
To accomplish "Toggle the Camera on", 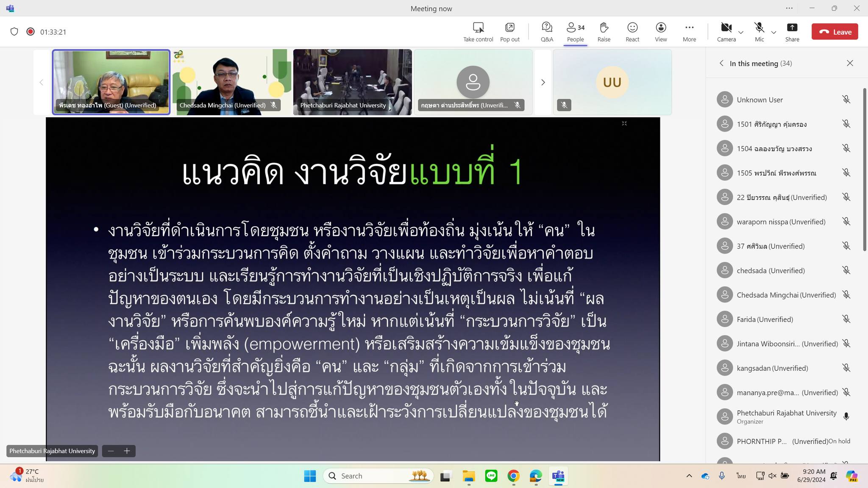I will [726, 28].
